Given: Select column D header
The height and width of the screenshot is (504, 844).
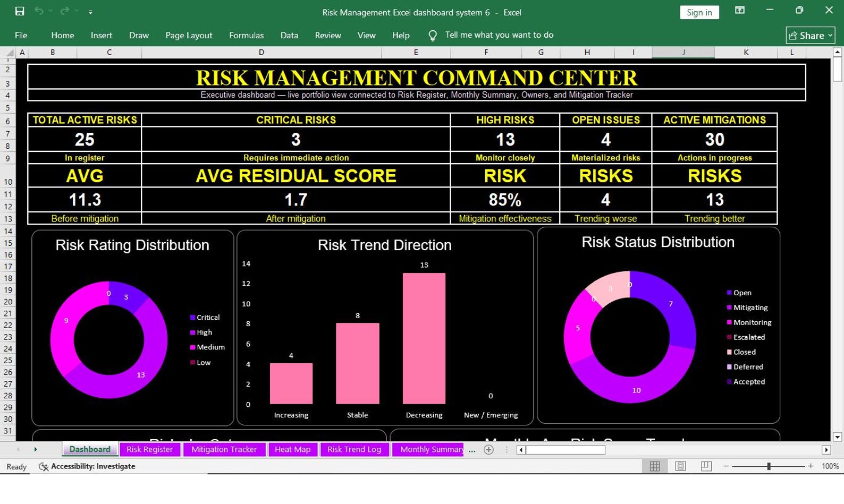Looking at the screenshot, I should [261, 53].
